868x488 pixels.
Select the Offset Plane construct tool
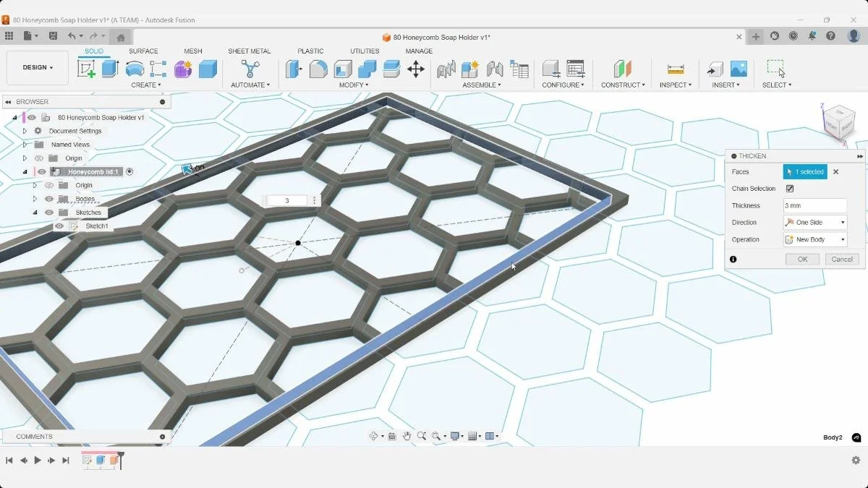point(623,69)
